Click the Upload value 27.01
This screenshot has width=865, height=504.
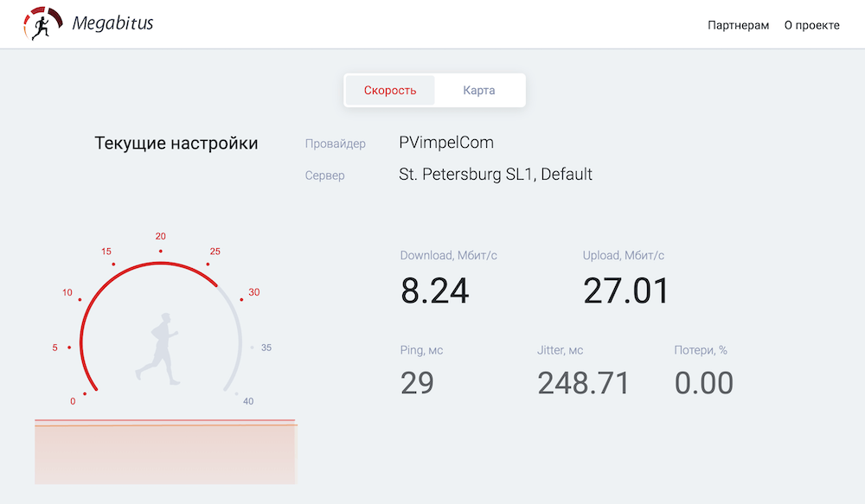coord(626,290)
